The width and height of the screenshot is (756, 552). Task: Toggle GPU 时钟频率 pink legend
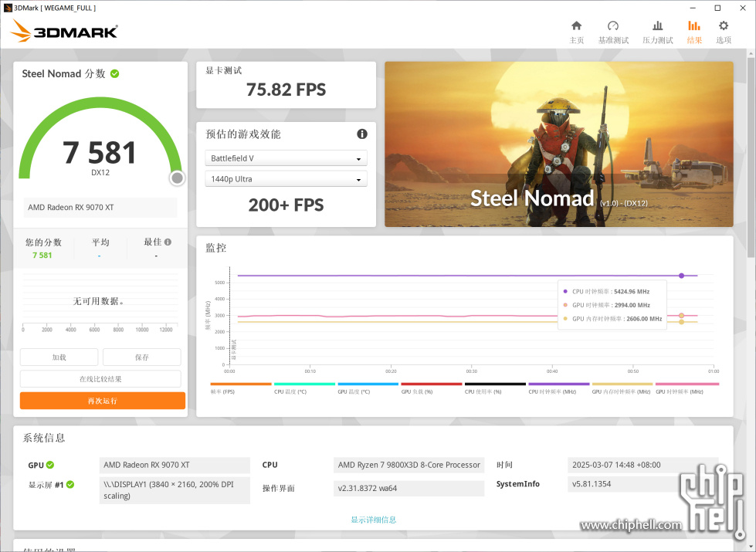coord(687,388)
